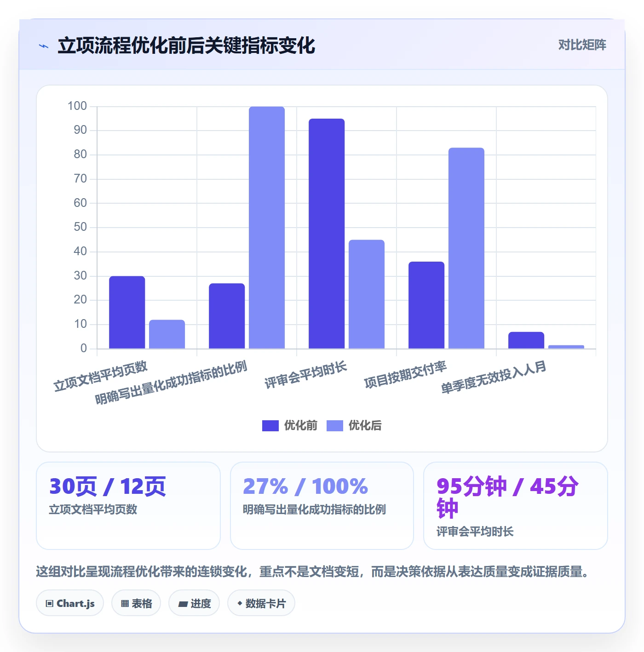Screen dimensions: 644x652
Task: Click the title 立项流程优化前后关键指标变化
Action: [186, 46]
